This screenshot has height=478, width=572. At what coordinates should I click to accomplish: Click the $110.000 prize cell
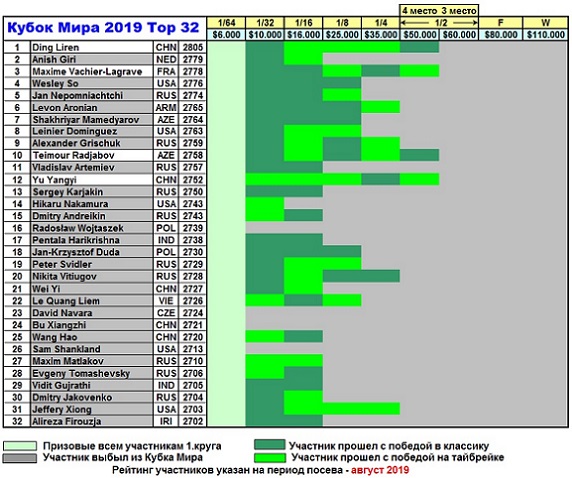pyautogui.click(x=545, y=35)
